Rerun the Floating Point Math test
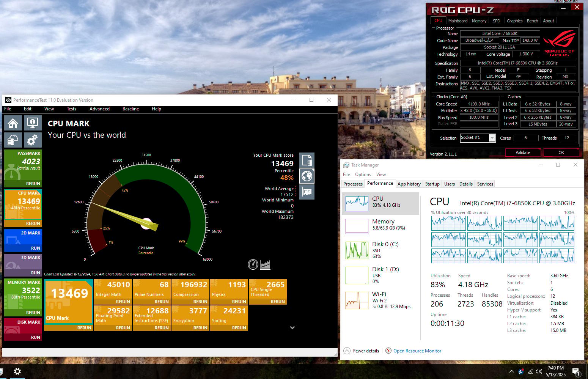The height and width of the screenshot is (379, 588). pos(123,328)
